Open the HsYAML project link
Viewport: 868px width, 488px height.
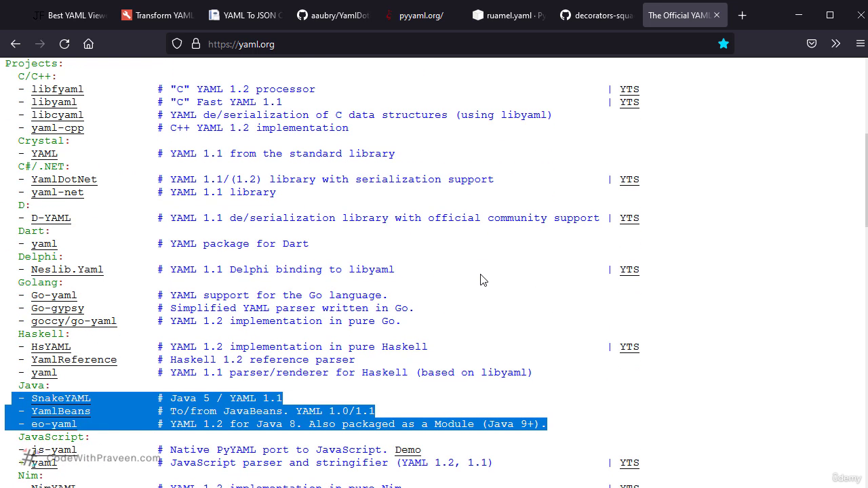pos(51,347)
